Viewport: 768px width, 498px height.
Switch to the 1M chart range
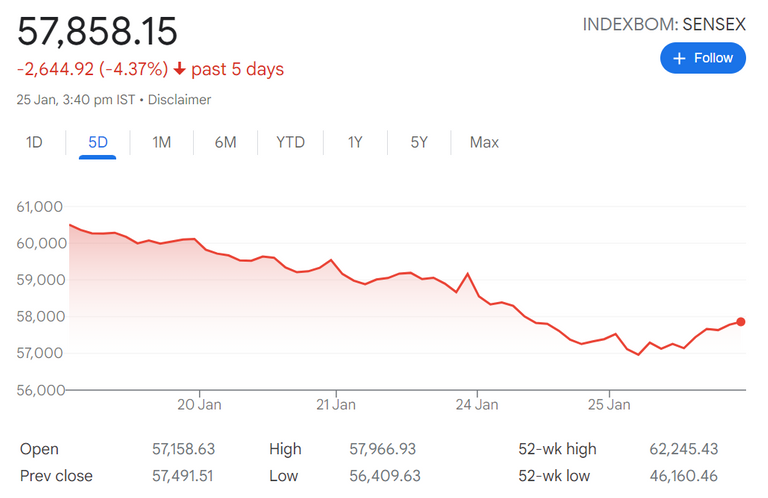pyautogui.click(x=161, y=142)
